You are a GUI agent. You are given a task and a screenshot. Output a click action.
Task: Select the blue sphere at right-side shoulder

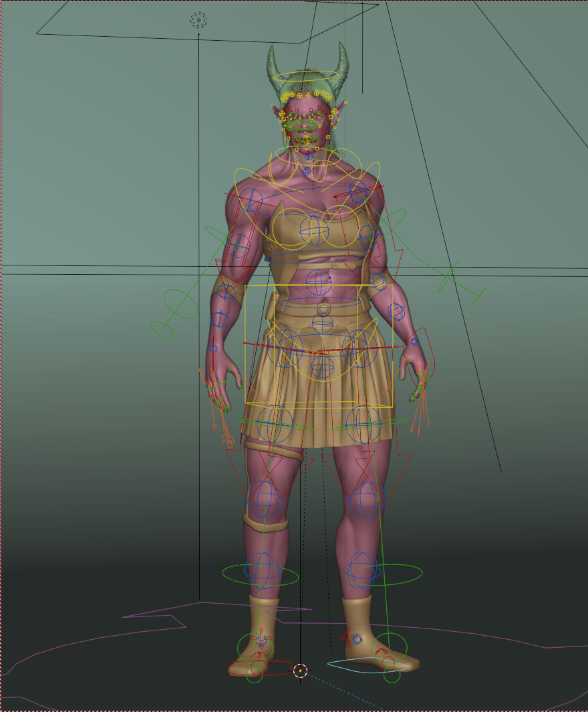click(358, 191)
